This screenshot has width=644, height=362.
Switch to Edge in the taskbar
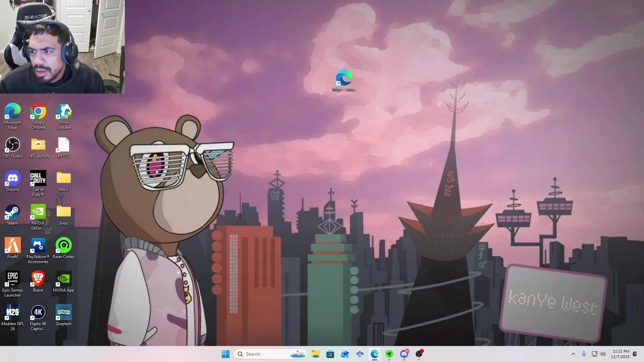pyautogui.click(x=375, y=354)
